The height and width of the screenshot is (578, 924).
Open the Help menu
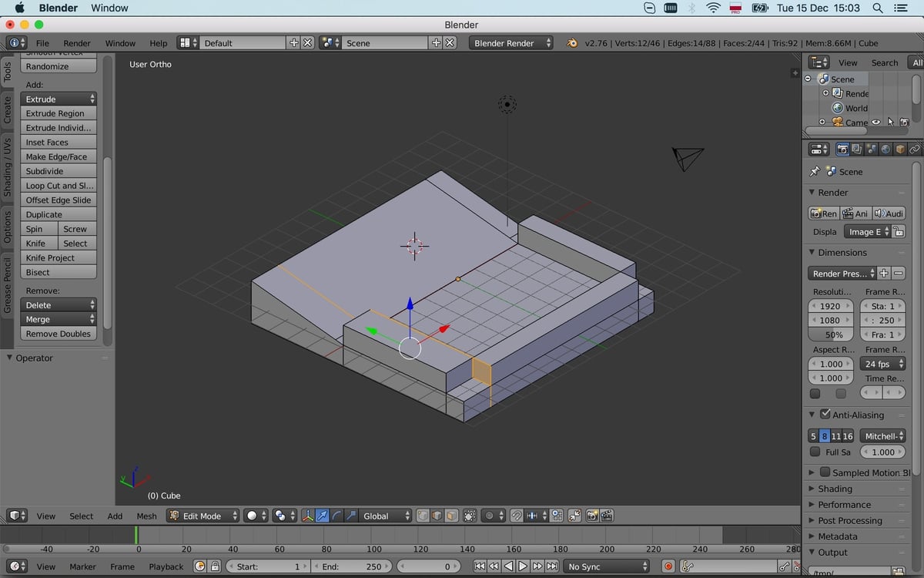pos(158,43)
